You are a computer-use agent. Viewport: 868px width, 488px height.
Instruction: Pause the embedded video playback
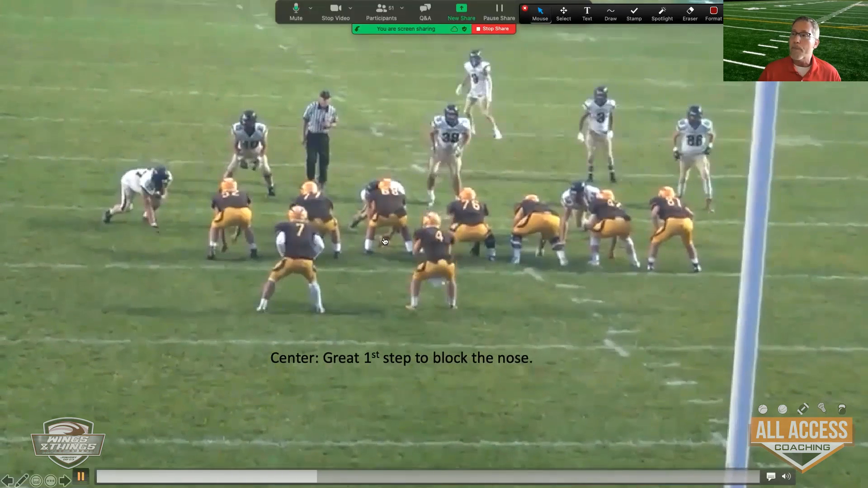[81, 476]
